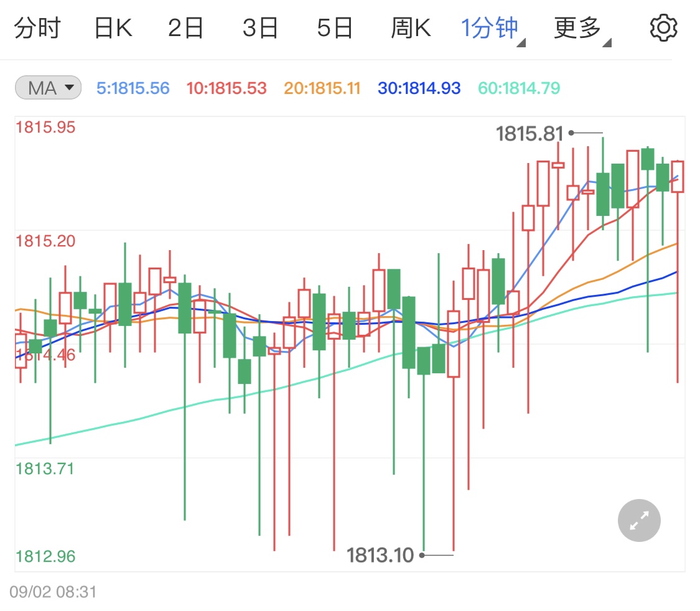700x611 pixels.
Task: Click the low price marker 1813.10
Action: point(380,556)
